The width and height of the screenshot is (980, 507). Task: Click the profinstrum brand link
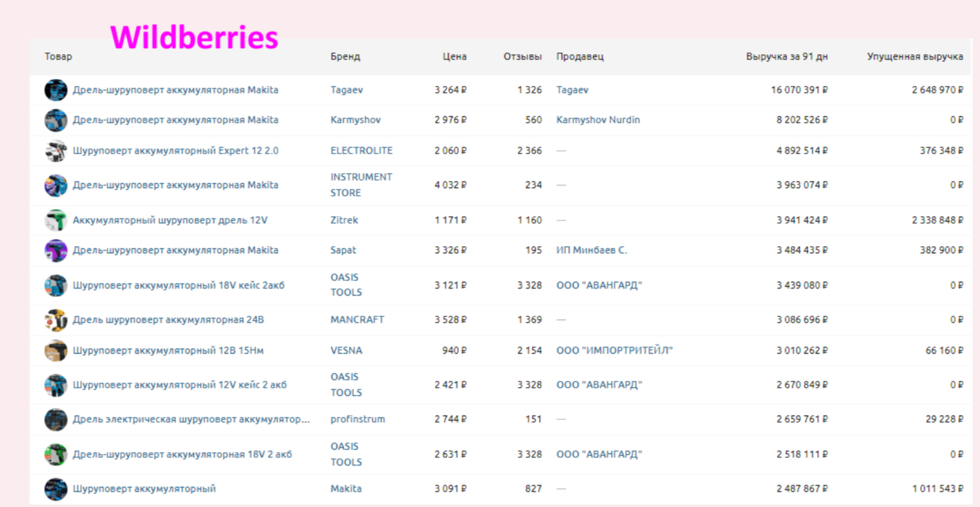[357, 419]
